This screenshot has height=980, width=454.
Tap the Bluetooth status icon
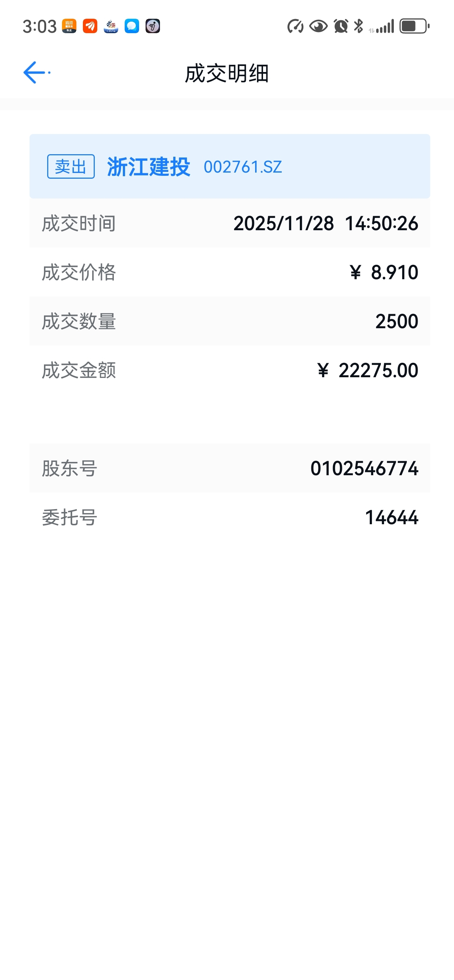[359, 26]
